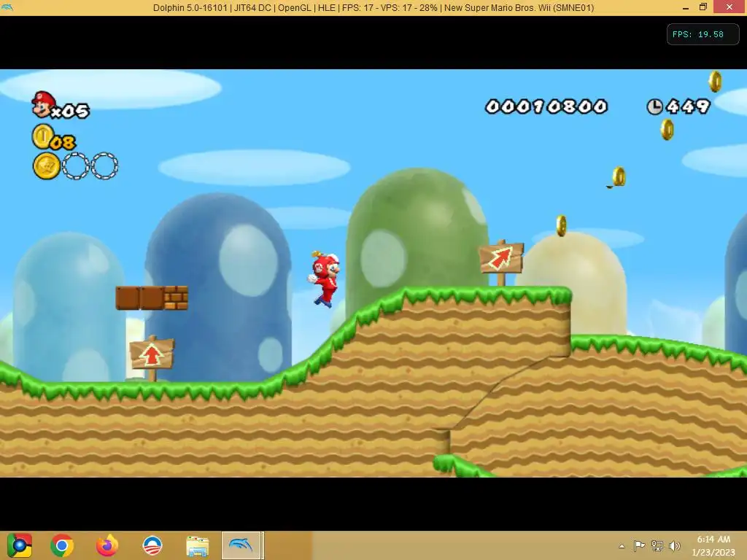Click the lives count x05
The image size is (747, 560).
pyautogui.click(x=70, y=112)
